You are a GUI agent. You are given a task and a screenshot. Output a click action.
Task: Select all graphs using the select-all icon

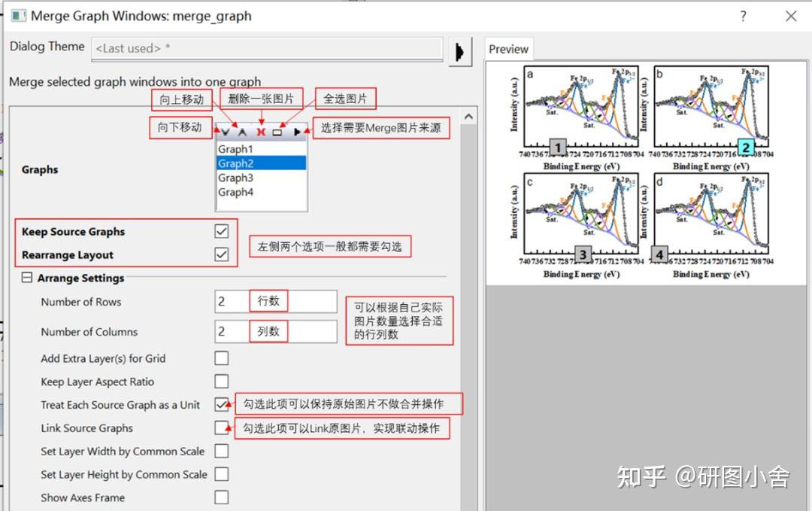pyautogui.click(x=279, y=132)
